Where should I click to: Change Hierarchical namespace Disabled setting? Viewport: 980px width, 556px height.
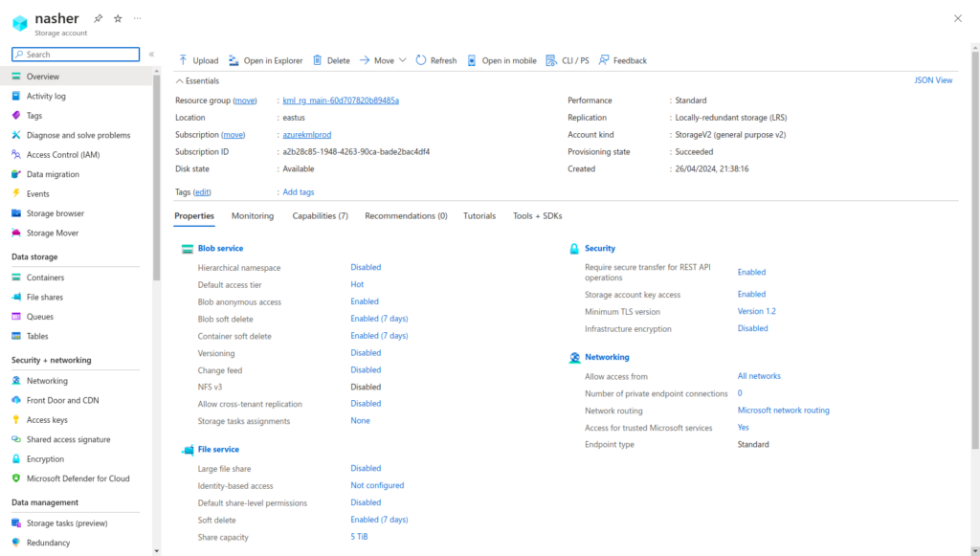[x=366, y=268]
